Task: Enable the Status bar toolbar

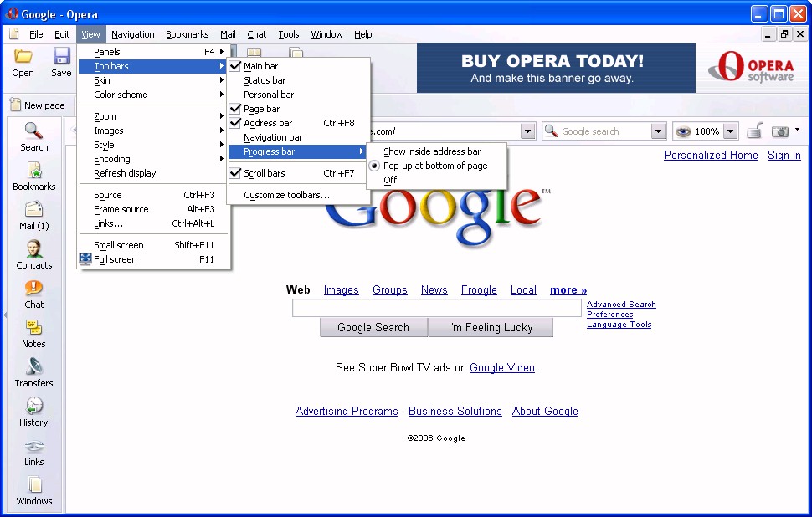Action: [299, 80]
